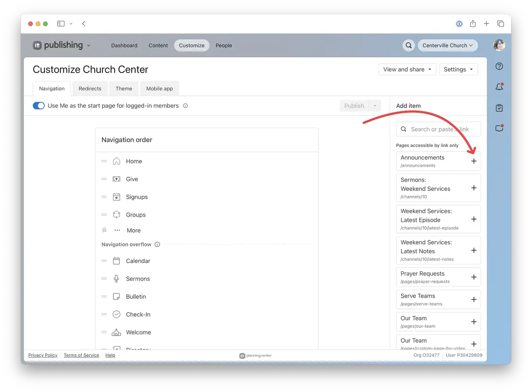The image size is (532, 392).
Task: Click the Publish button
Action: [354, 106]
